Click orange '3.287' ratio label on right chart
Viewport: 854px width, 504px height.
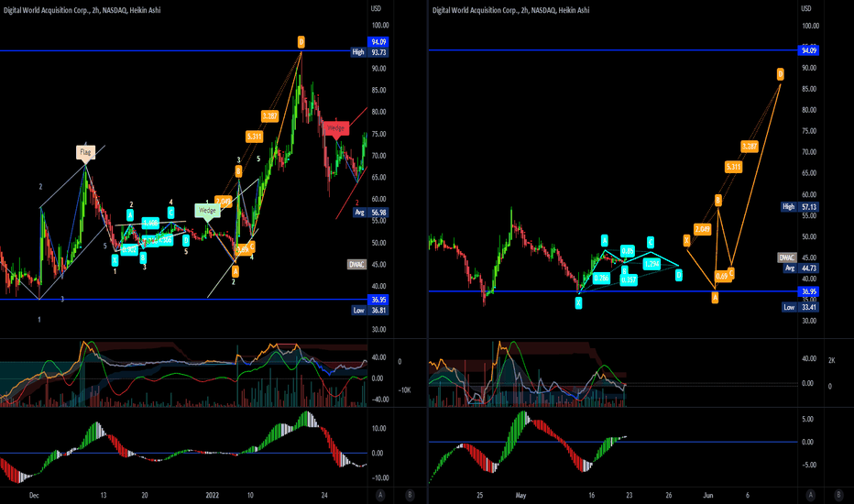[x=750, y=146]
